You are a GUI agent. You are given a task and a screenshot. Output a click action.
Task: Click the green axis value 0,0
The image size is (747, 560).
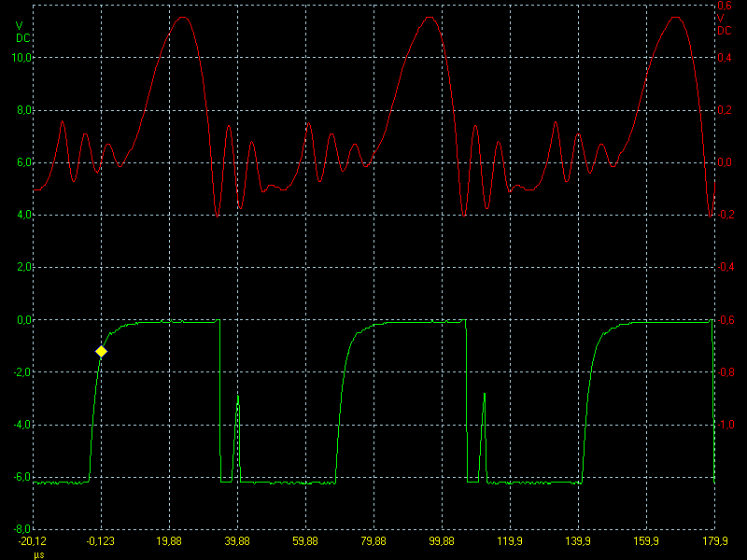(24, 320)
